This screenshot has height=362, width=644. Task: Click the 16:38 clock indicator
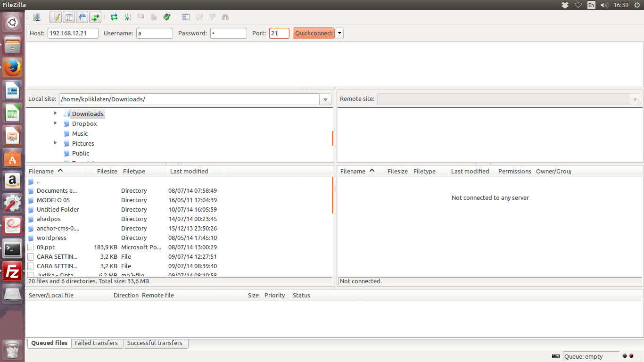point(621,5)
